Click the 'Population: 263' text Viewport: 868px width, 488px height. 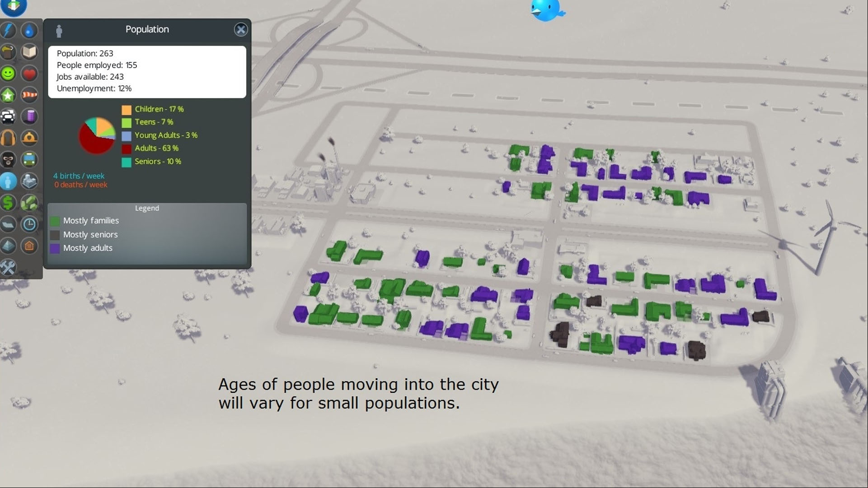85,53
